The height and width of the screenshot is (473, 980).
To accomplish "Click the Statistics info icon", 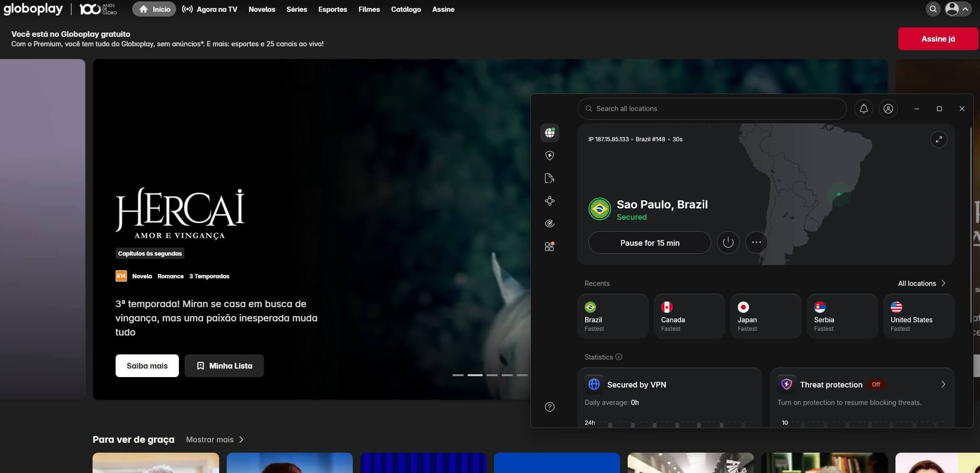I will click(619, 357).
